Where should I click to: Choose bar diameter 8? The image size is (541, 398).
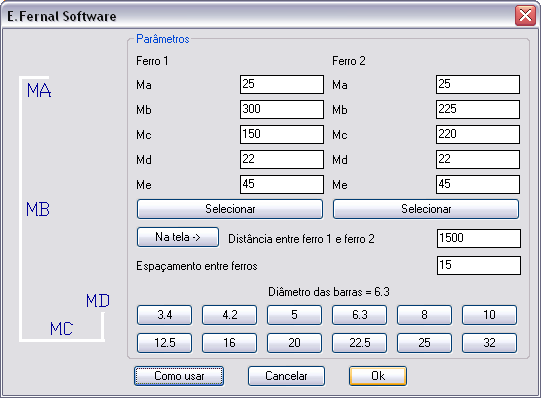424,315
